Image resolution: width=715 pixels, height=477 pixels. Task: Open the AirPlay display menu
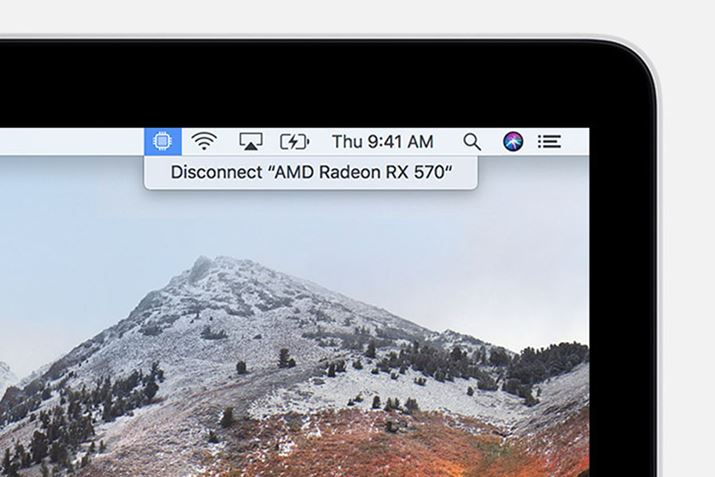pyautogui.click(x=250, y=141)
